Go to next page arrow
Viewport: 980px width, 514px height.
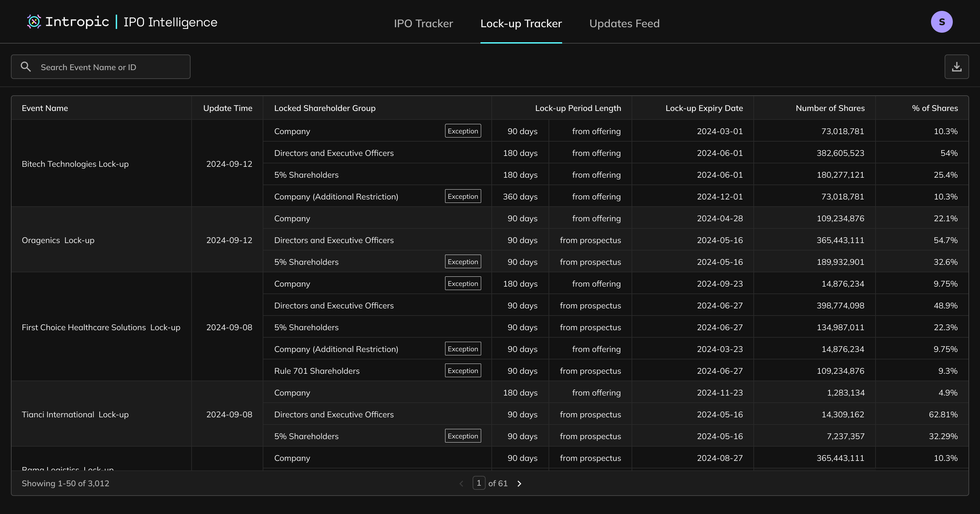519,484
